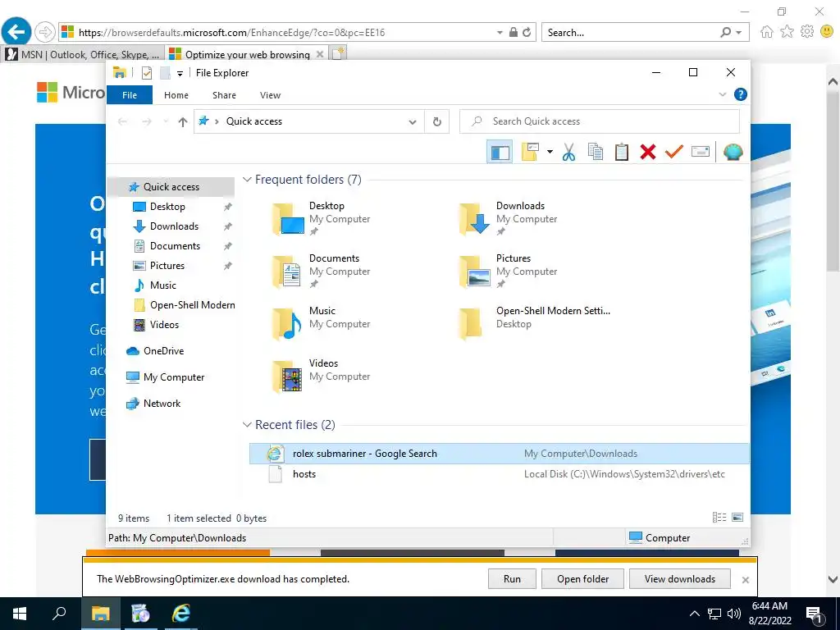Open Windows Start menu
The width and height of the screenshot is (840, 630).
20,614
